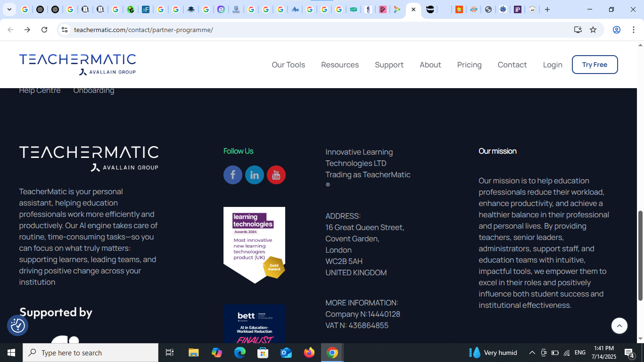The image size is (644, 362).
Task: Reload the current page
Action: 44,30
